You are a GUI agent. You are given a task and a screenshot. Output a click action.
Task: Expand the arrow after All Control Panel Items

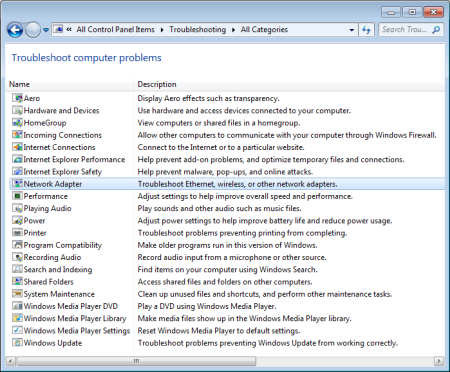tap(162, 30)
